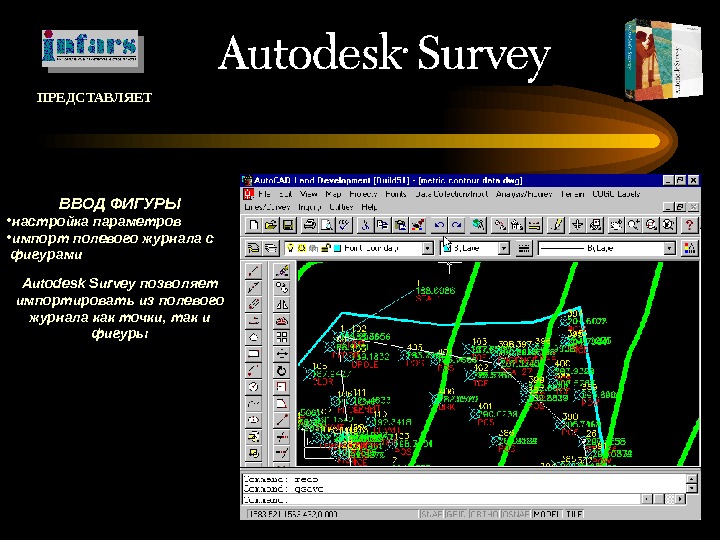Open object Properties colored icon
Screen dimensions: 720x540
(689, 248)
